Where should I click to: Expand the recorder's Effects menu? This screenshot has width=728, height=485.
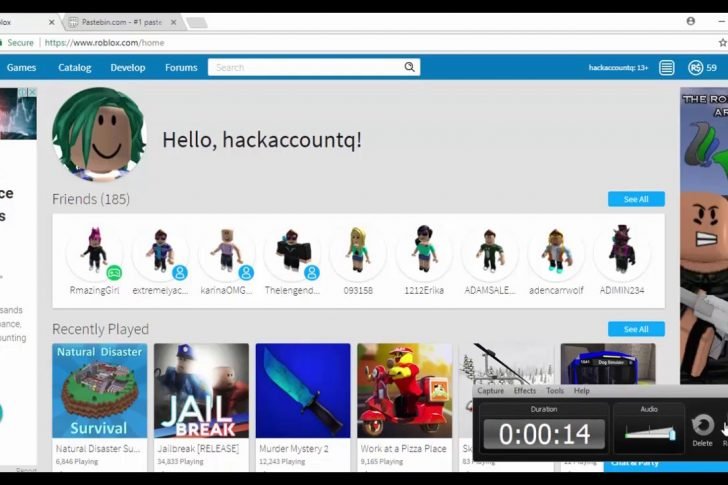[x=525, y=391]
